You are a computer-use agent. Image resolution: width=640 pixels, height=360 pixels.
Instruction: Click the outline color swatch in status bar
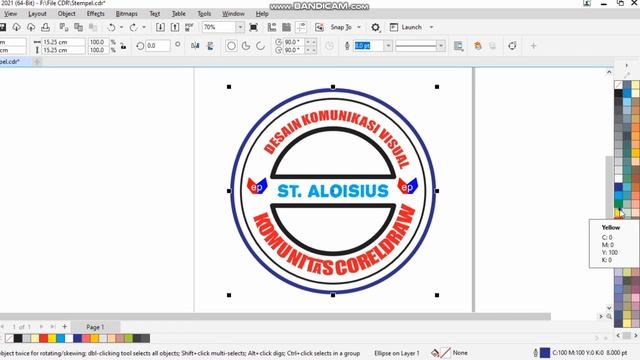(545, 353)
